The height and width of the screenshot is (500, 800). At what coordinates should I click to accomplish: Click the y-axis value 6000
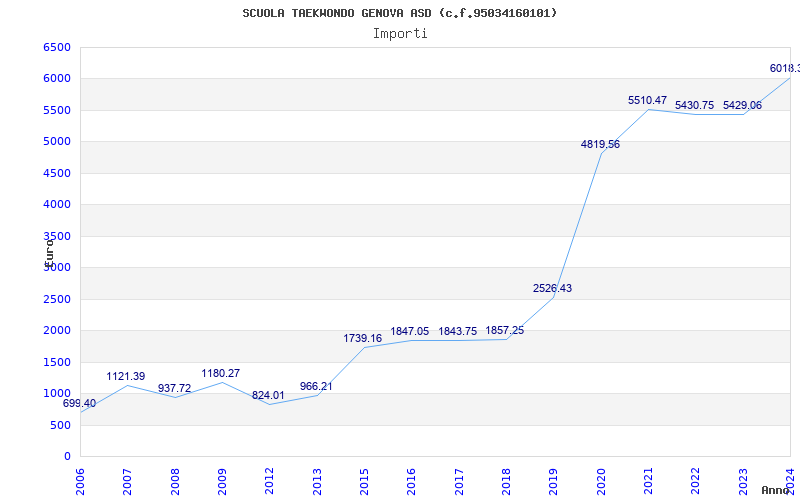coord(57,79)
